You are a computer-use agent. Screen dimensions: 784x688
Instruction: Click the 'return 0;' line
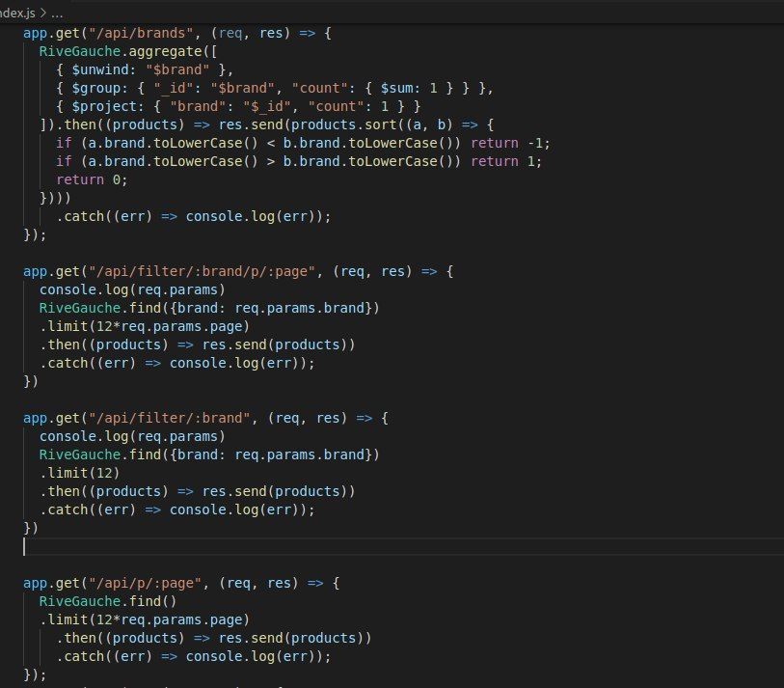click(x=92, y=180)
